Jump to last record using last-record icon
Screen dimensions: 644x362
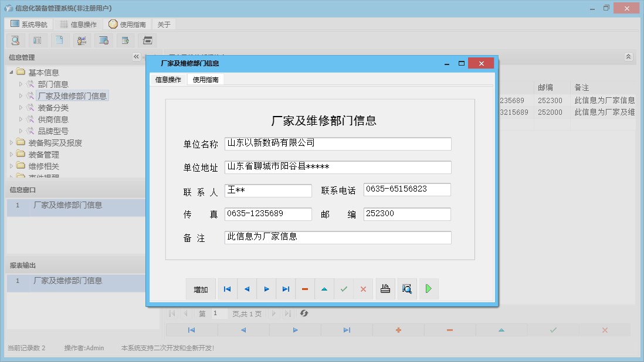(286, 289)
